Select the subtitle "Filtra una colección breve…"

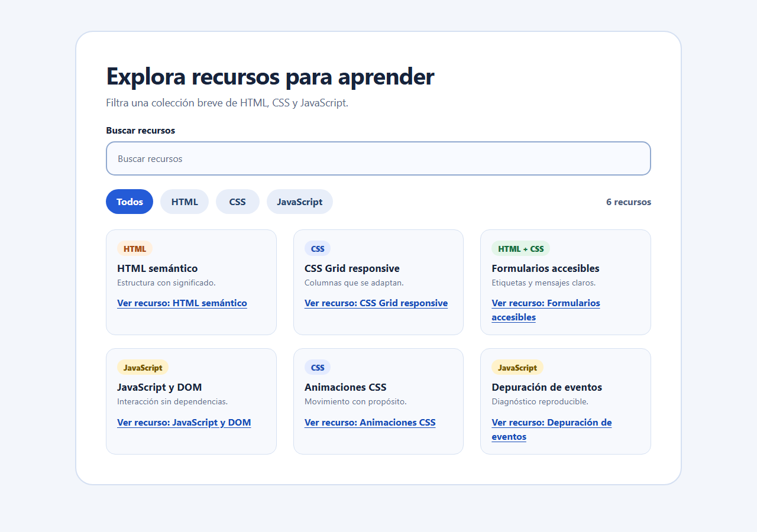227,103
